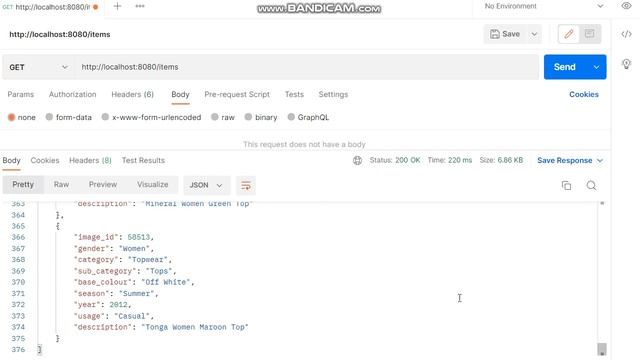Toggle the line wrap icon
The height and width of the screenshot is (360, 640).
point(246,186)
